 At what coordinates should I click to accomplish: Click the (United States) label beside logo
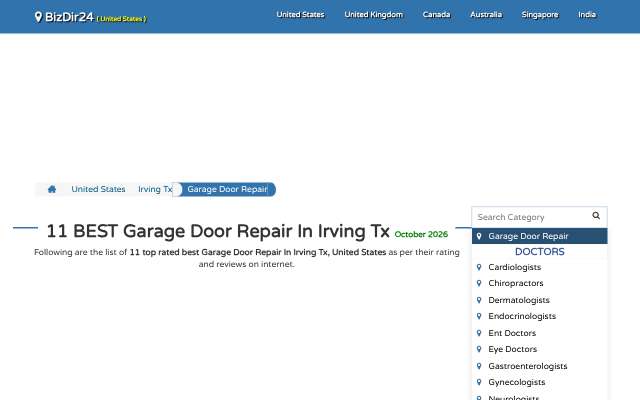click(122, 19)
